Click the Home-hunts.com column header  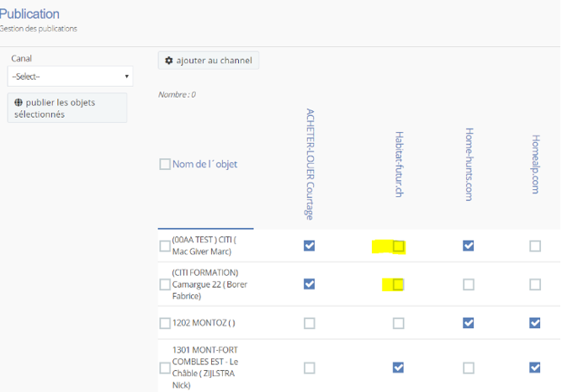[469, 164]
